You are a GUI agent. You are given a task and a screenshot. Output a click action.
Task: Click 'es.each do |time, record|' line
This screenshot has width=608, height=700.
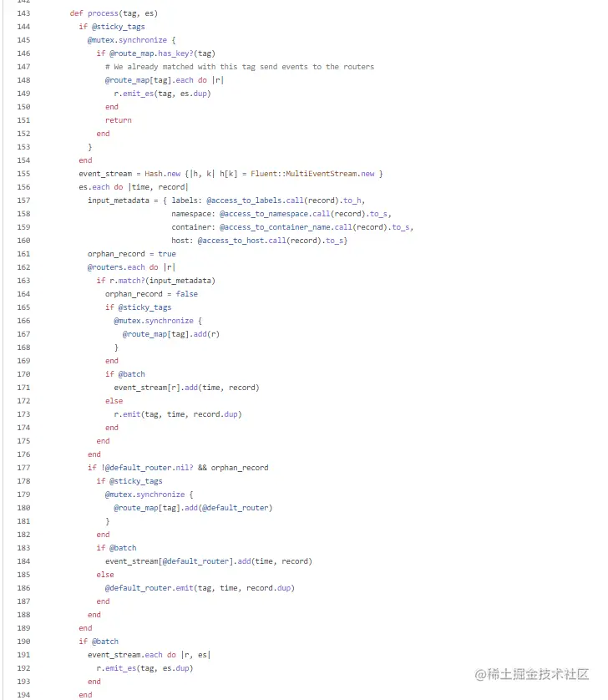pyautogui.click(x=134, y=187)
